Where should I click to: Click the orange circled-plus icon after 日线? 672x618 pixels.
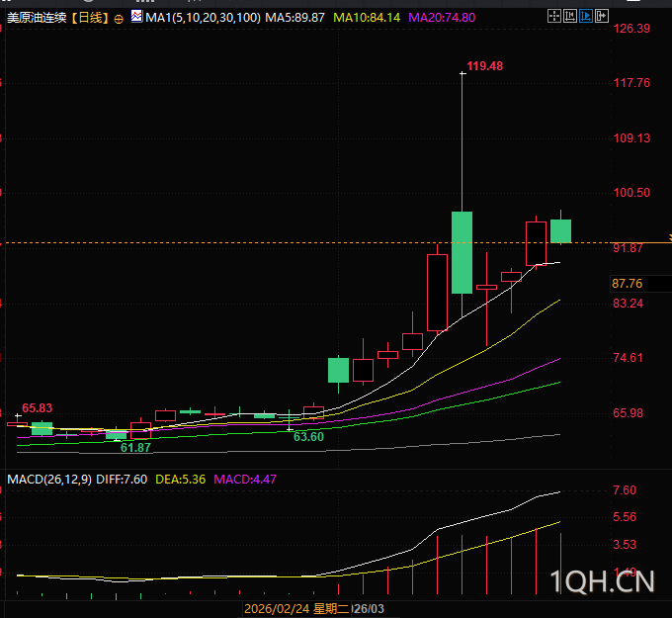(119, 19)
